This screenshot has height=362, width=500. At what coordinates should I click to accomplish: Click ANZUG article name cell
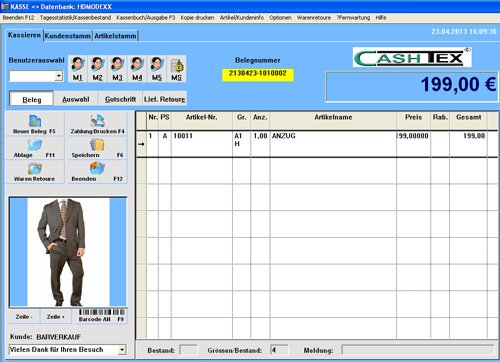[x=333, y=144]
